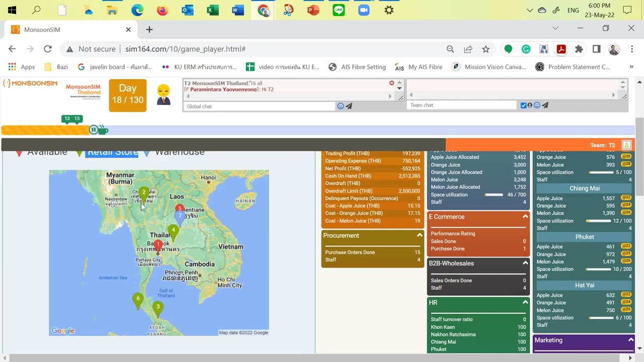Click the Phuket store header
Screen dimensions: 644x362
pyautogui.click(x=584, y=237)
